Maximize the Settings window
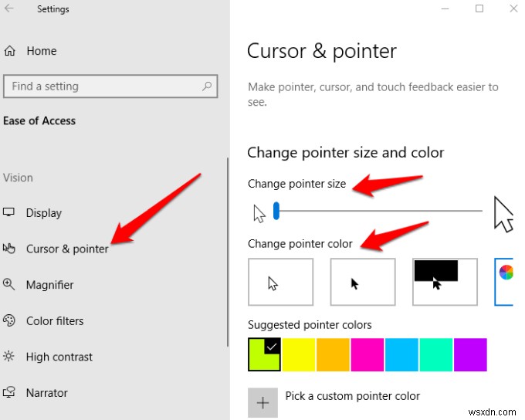This screenshot has width=525, height=420. coord(479,8)
